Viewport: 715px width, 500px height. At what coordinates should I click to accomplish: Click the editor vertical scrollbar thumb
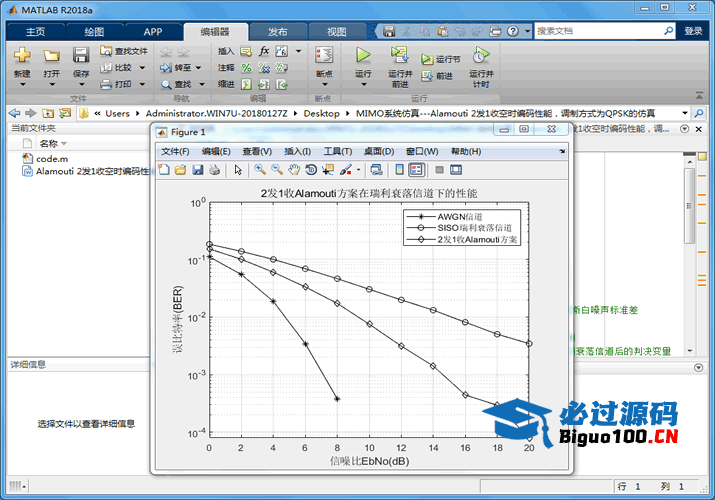point(689,205)
